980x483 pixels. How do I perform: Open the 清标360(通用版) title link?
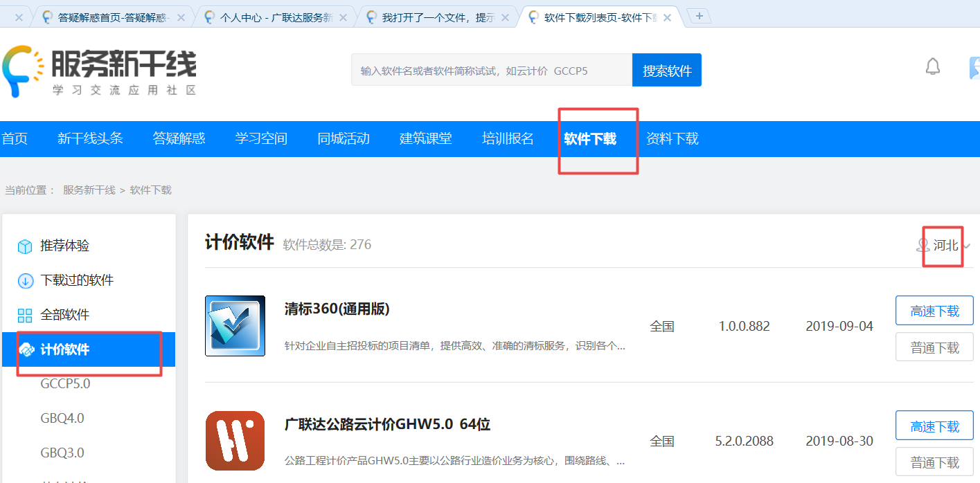(x=337, y=309)
